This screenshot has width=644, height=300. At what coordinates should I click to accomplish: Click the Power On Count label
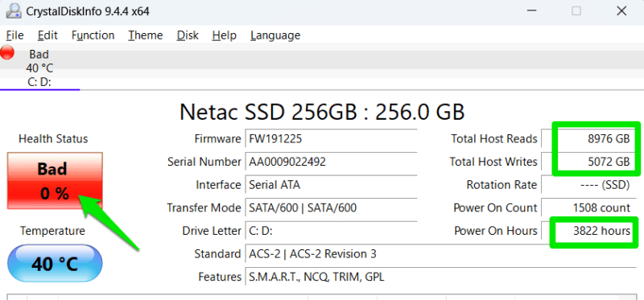point(495,208)
